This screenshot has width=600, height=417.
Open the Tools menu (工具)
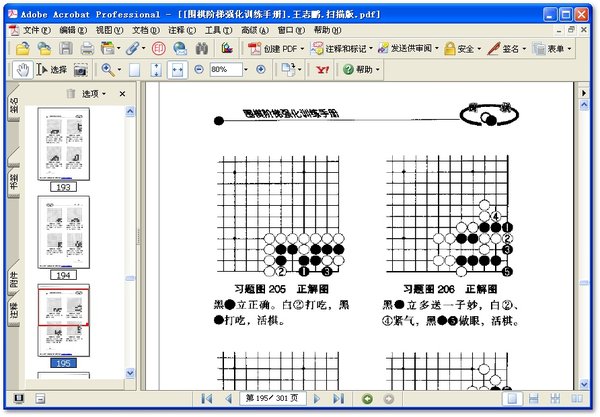[218, 30]
